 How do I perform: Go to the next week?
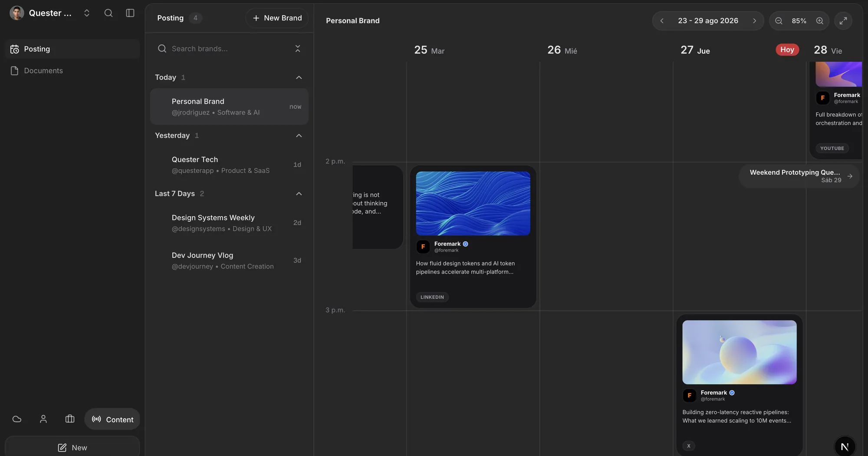pos(754,21)
